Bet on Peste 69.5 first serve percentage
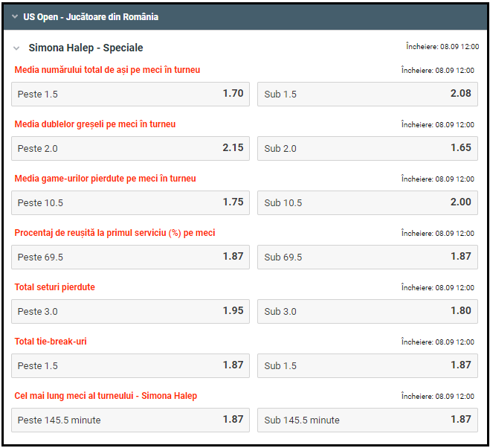490x448 pixels. [130, 257]
